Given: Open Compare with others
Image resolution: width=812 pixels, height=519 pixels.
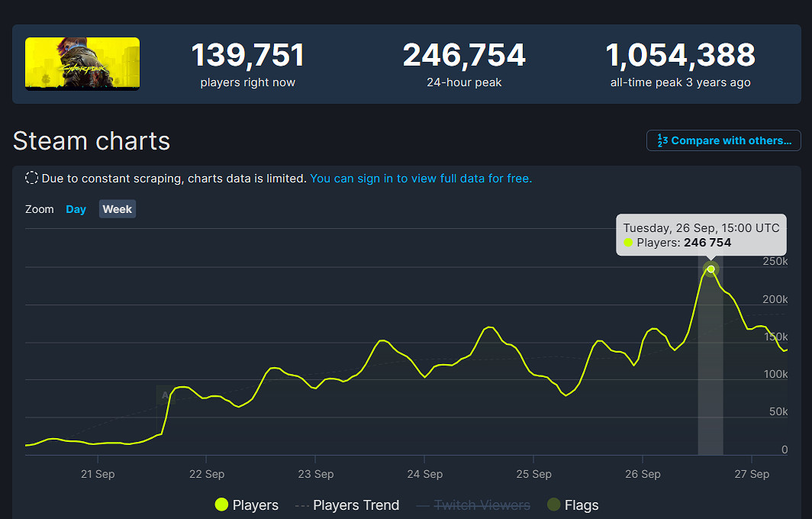Looking at the screenshot, I should tap(723, 140).
